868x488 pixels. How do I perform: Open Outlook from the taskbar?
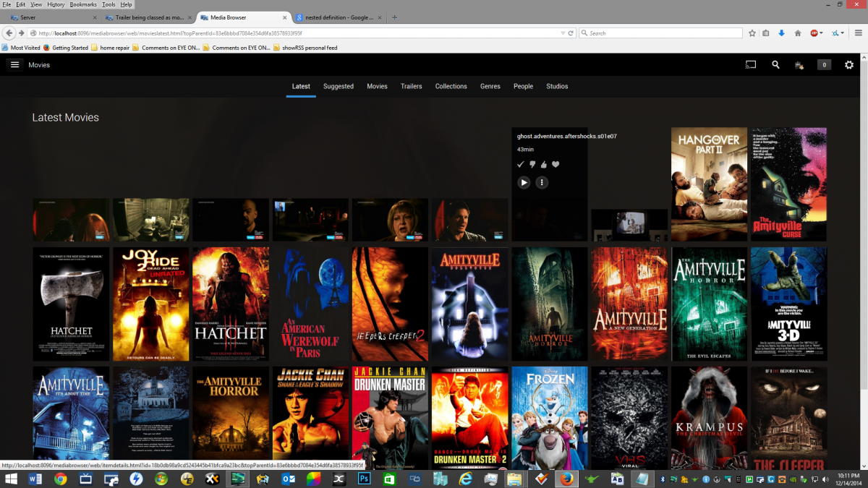click(288, 479)
